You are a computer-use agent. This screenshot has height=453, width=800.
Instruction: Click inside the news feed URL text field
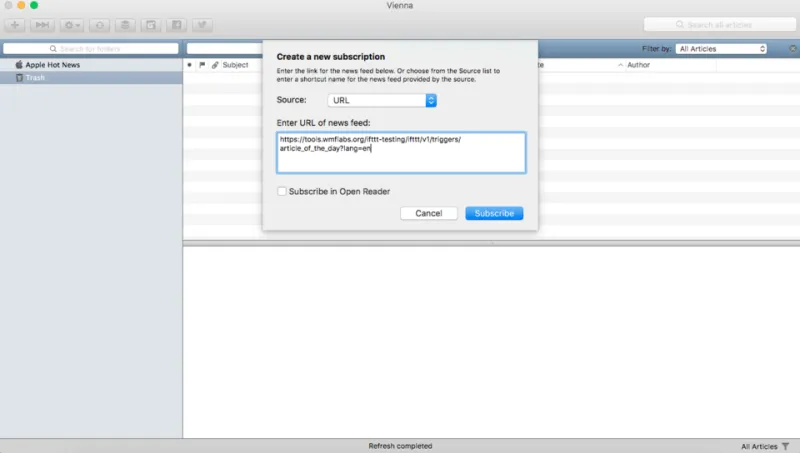(401, 153)
